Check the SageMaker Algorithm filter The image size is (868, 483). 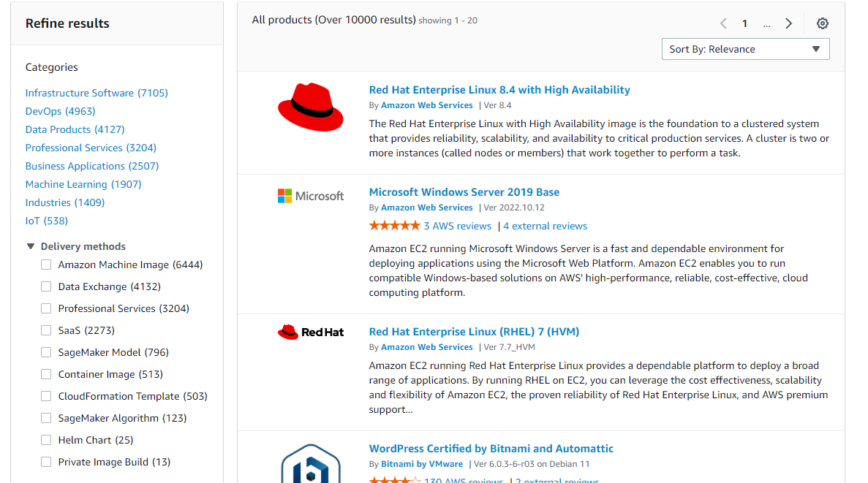tap(46, 418)
